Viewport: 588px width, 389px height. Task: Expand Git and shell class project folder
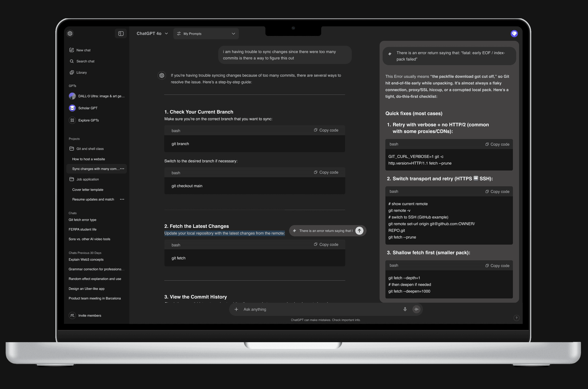tap(90, 149)
